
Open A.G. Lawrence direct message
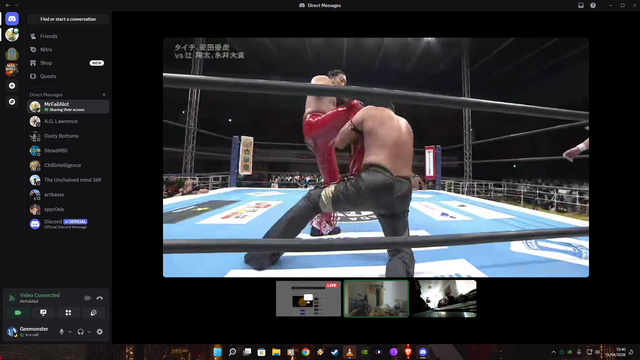pyautogui.click(x=68, y=121)
